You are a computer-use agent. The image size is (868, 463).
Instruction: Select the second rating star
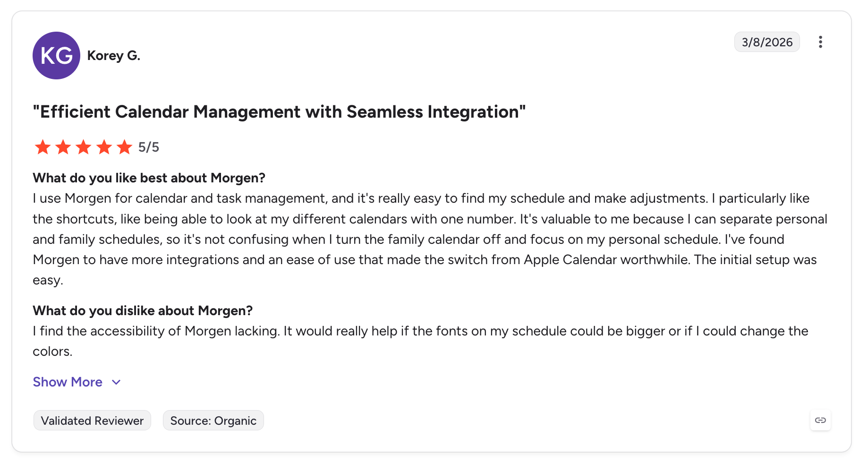pyautogui.click(x=63, y=147)
